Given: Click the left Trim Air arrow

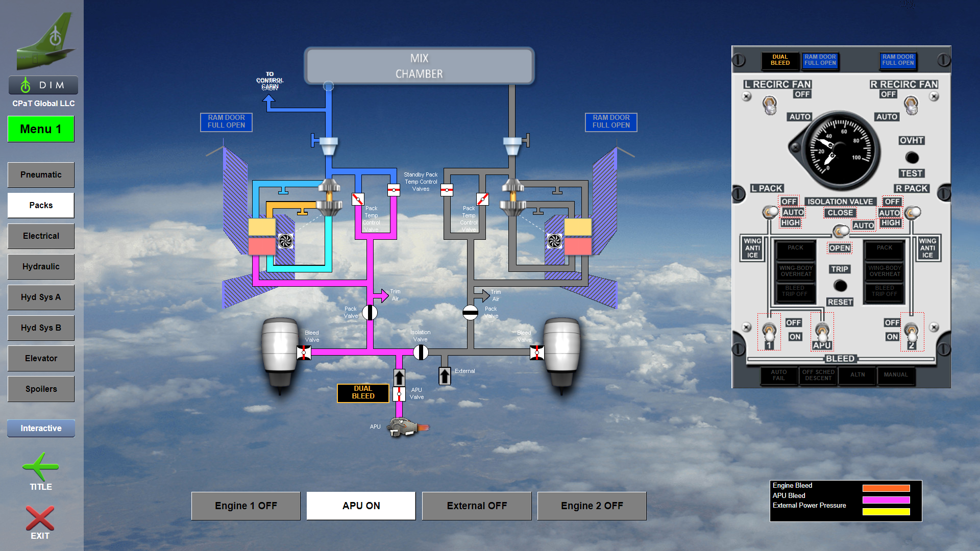Looking at the screenshot, I should click(380, 295).
